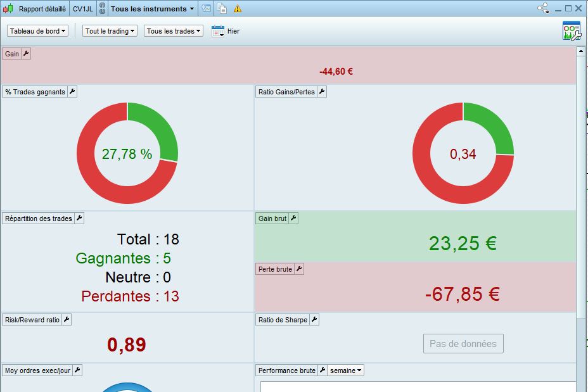Image resolution: width=588 pixels, height=392 pixels.
Task: Click the wrench next to Performance brute
Action: (x=322, y=370)
